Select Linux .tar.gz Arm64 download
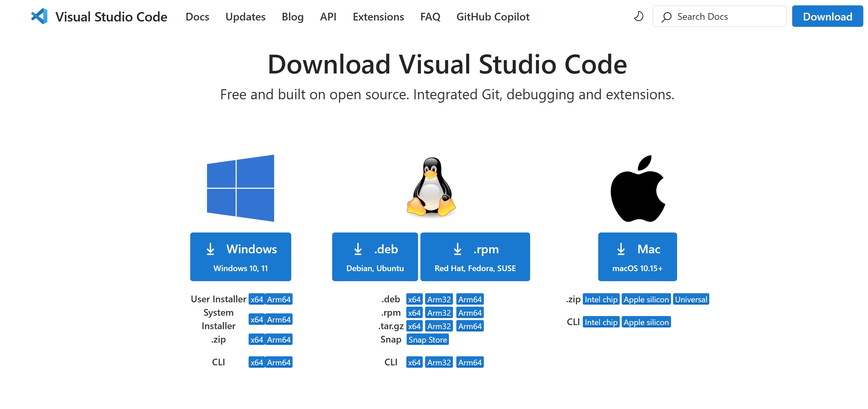Image resolution: width=868 pixels, height=409 pixels. pos(470,326)
